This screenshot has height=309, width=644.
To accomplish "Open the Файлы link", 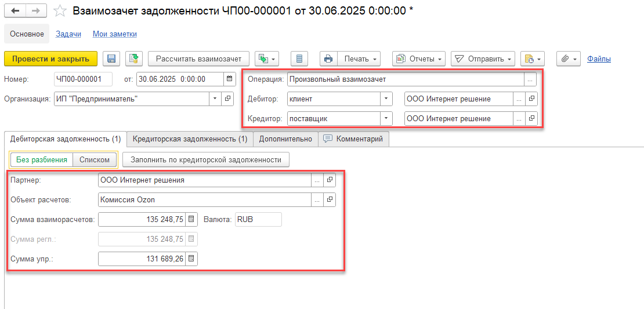I will [x=599, y=59].
